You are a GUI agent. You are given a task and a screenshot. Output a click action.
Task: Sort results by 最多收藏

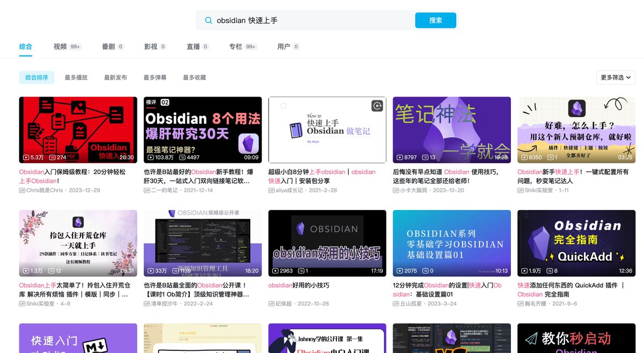[194, 77]
